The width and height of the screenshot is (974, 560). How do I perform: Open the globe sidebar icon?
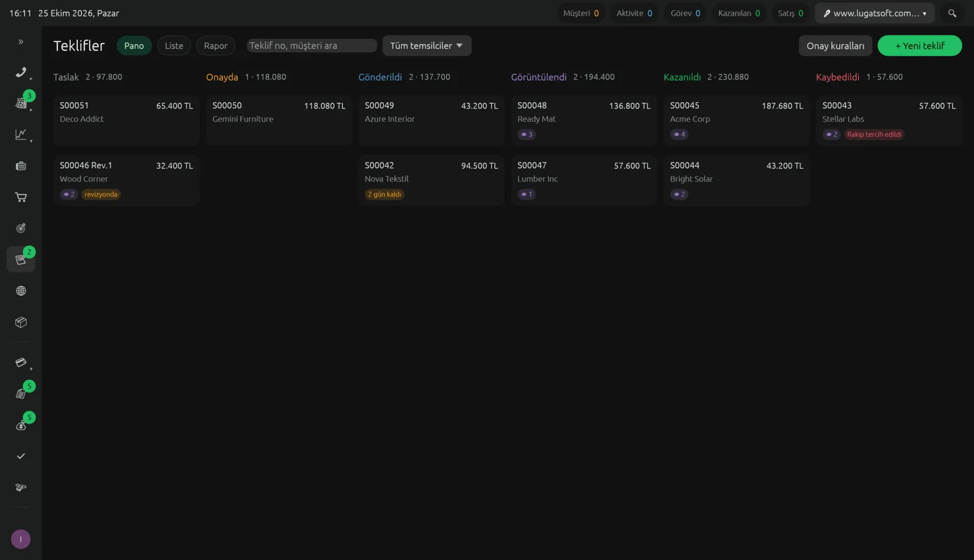[x=21, y=291]
